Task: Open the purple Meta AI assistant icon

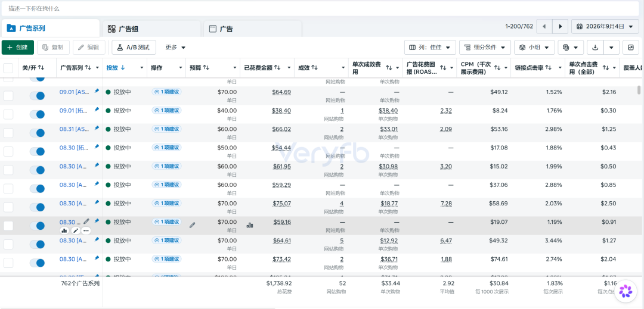Action: tap(626, 291)
